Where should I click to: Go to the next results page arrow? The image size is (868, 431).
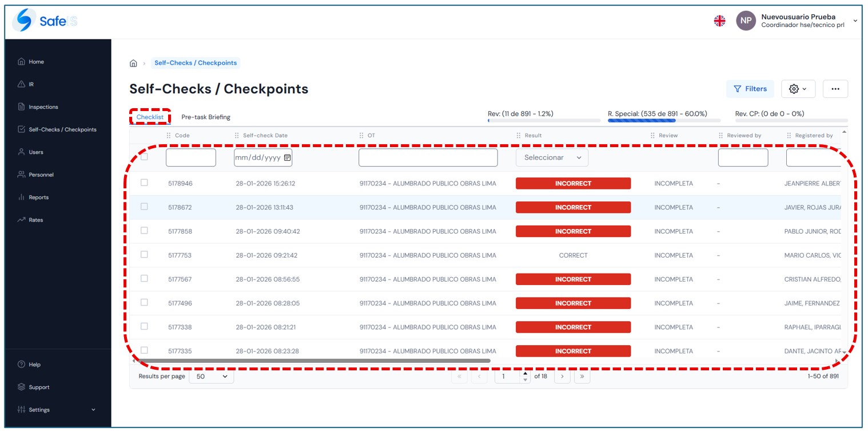(x=562, y=377)
